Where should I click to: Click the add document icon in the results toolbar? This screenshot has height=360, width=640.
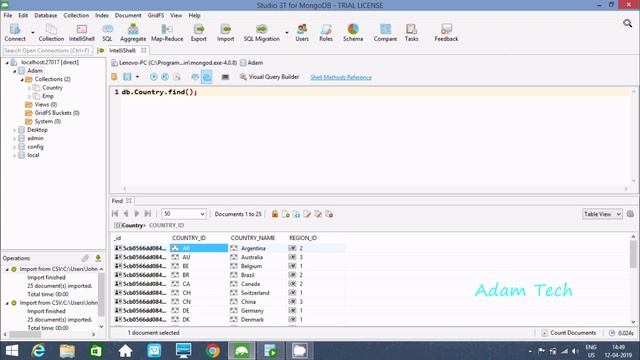tap(286, 214)
